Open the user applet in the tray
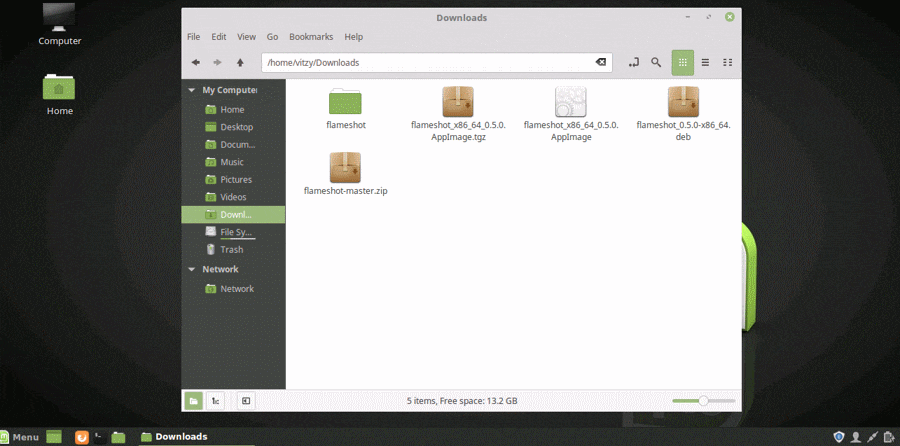 [x=855, y=437]
